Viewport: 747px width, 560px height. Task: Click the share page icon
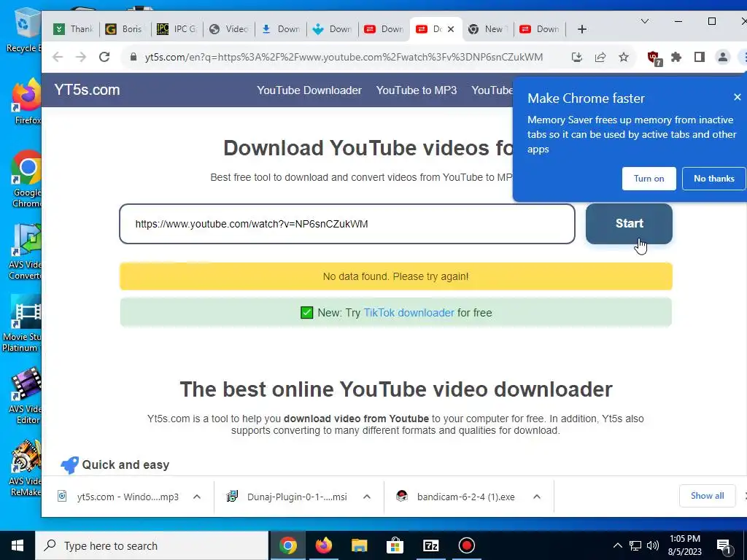tap(600, 58)
